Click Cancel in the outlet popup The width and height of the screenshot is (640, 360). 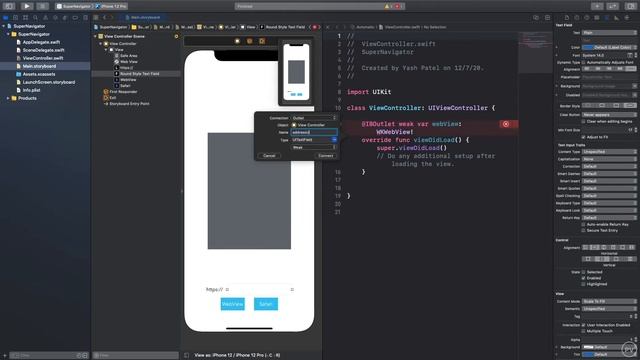tap(269, 156)
